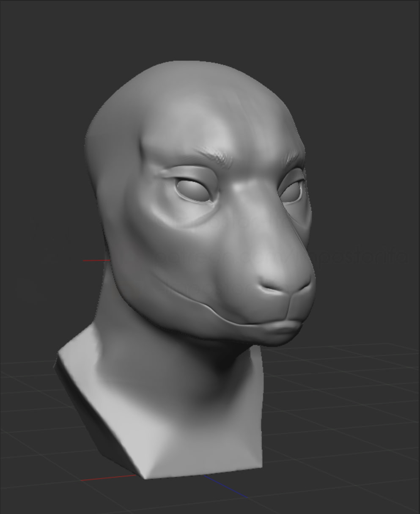The height and width of the screenshot is (514, 420).
Task: Click the red axis line beneath the bust base
Action: pyautogui.click(x=108, y=478)
